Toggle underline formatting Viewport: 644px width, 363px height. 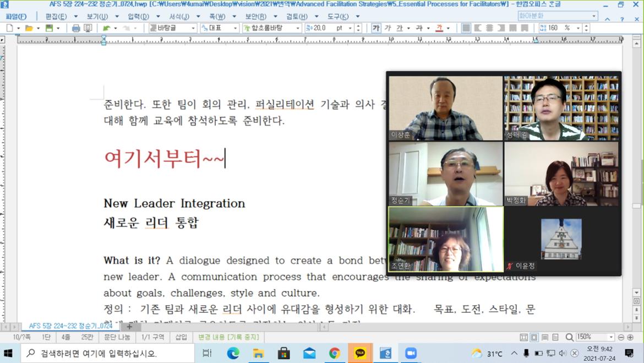click(400, 28)
